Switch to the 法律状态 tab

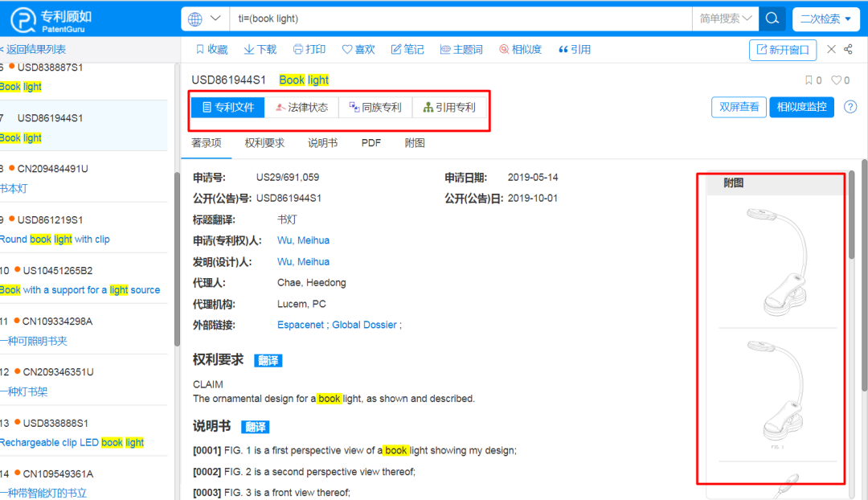coord(301,108)
